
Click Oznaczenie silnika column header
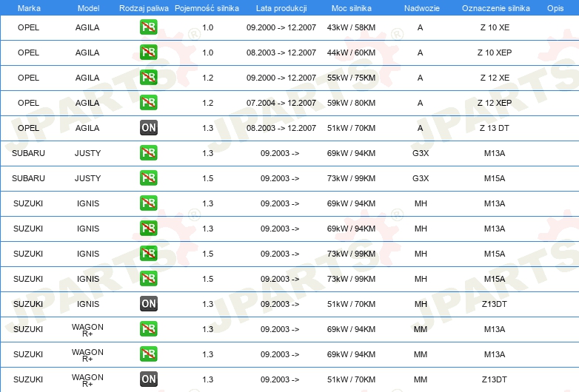pyautogui.click(x=495, y=8)
